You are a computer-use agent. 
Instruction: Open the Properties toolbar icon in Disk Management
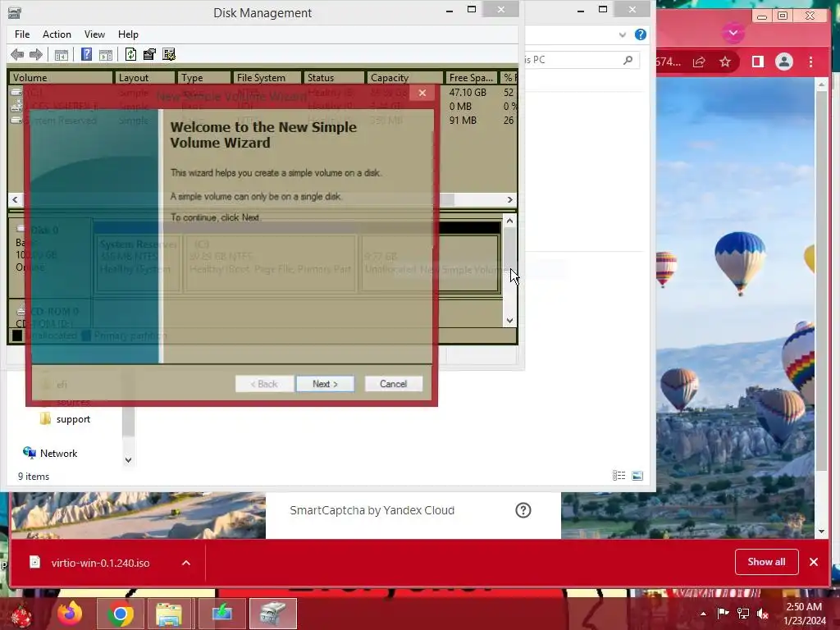pos(149,54)
